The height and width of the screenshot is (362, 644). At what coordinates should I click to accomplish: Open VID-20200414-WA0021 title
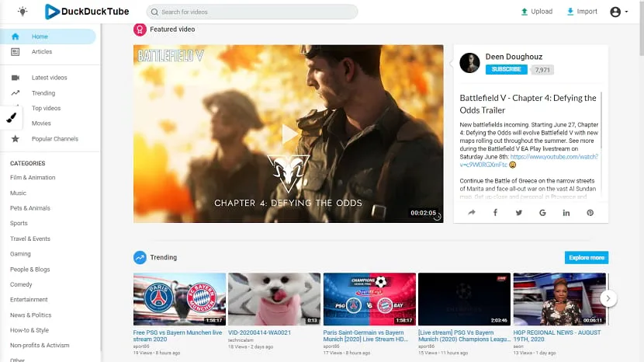(260, 332)
